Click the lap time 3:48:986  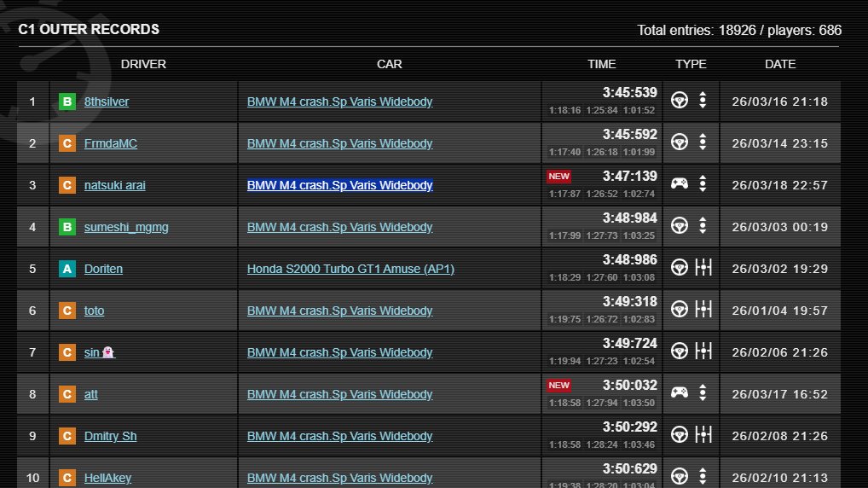click(x=630, y=260)
